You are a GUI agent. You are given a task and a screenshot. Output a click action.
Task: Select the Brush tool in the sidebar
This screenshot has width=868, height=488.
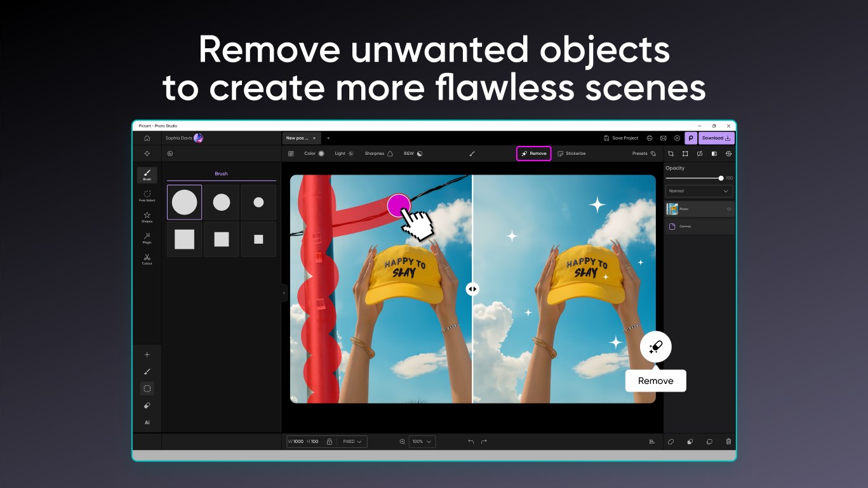[x=147, y=175]
